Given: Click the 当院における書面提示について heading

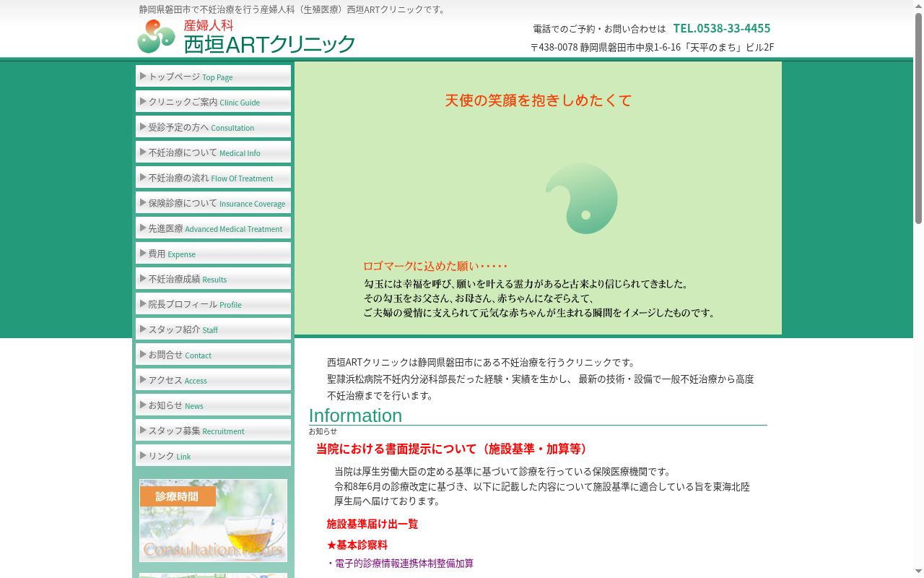Looking at the screenshot, I should (x=454, y=449).
